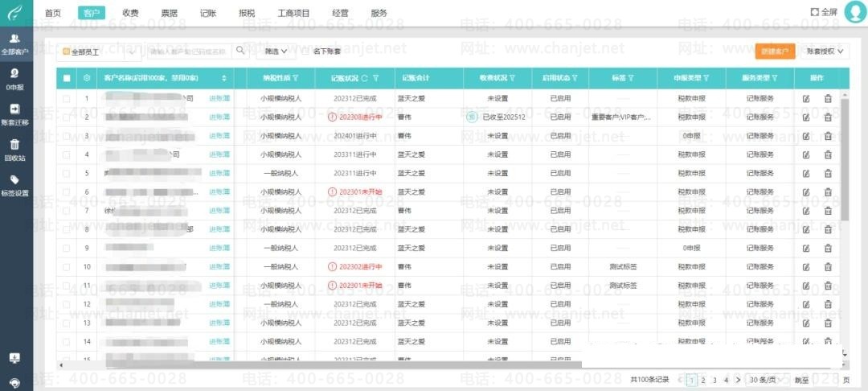The width and height of the screenshot is (868, 391).
Task: Click the download icon at sidebar bottom
Action: [x=15, y=358]
